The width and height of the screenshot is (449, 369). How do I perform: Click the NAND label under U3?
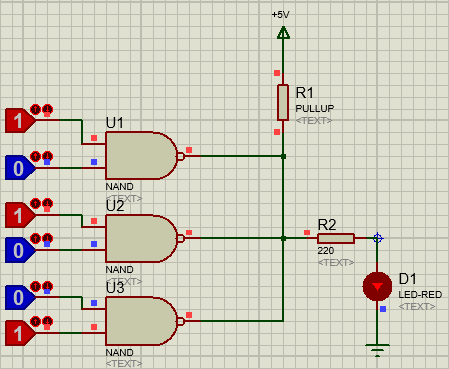tap(119, 352)
